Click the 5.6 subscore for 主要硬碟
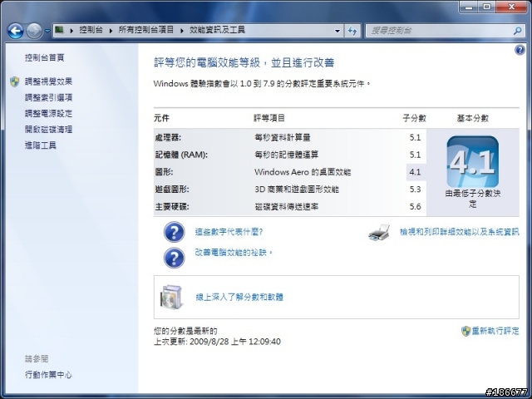Screen dimensions: 532x399 pos(415,207)
